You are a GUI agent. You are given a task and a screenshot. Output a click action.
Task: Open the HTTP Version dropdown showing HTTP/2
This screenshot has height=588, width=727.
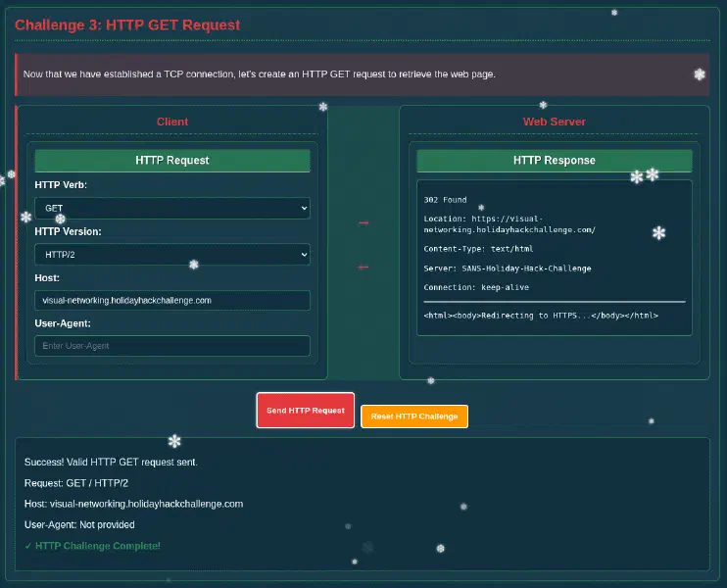tap(172, 254)
